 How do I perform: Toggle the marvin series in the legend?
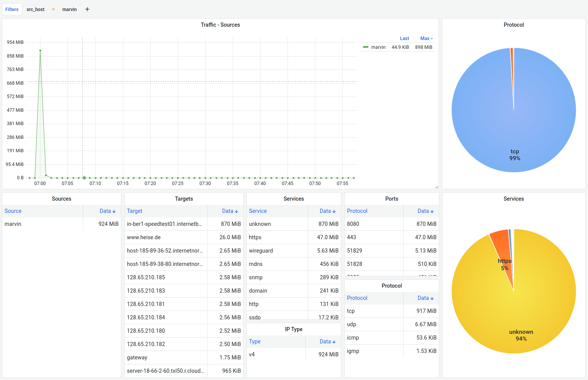pyautogui.click(x=378, y=47)
